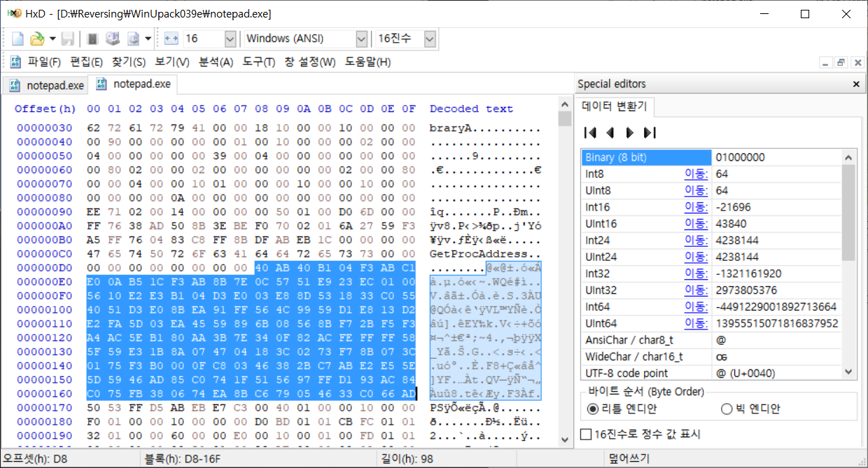Jump to last byte in data inspector
Image resolution: width=868 pixels, height=468 pixels.
[649, 132]
